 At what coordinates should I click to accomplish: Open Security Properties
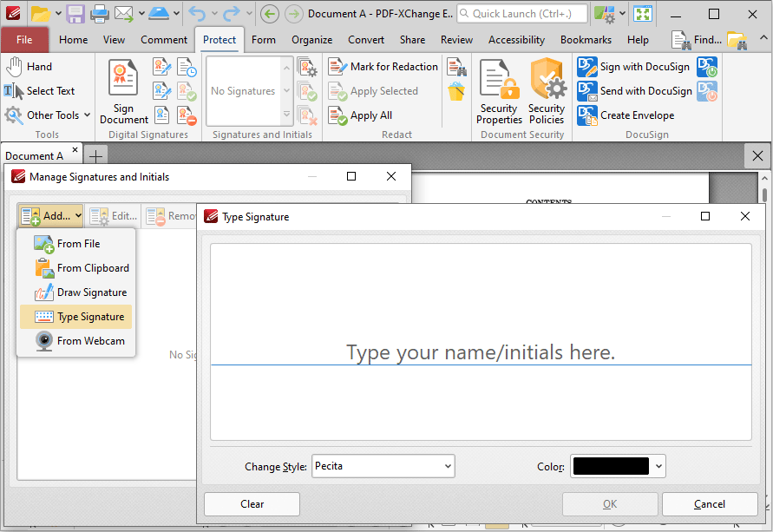point(499,91)
